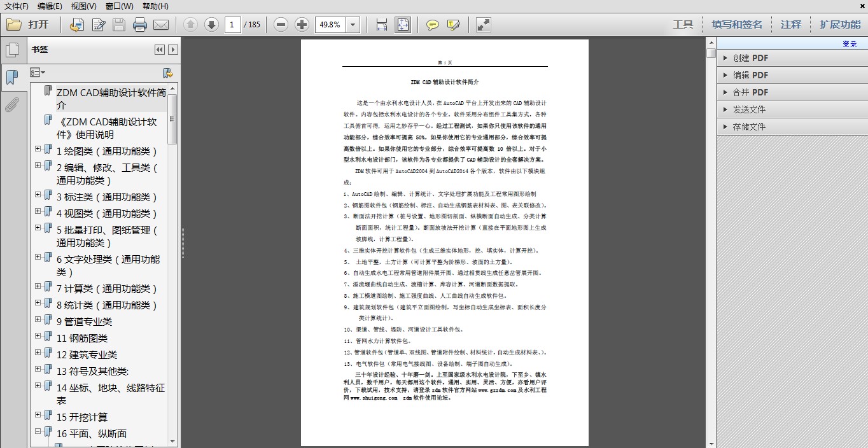Expand the 4 视图类 bookmark
Viewport: 868px width, 448px height.
point(38,211)
